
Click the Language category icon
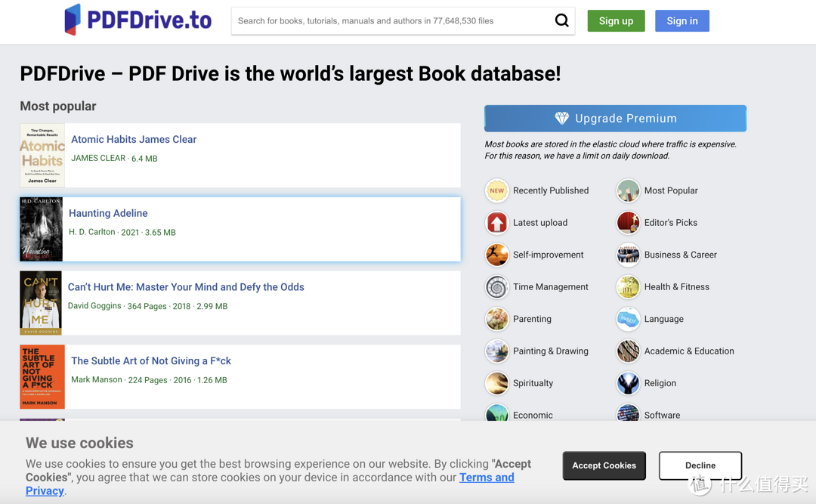click(x=628, y=319)
